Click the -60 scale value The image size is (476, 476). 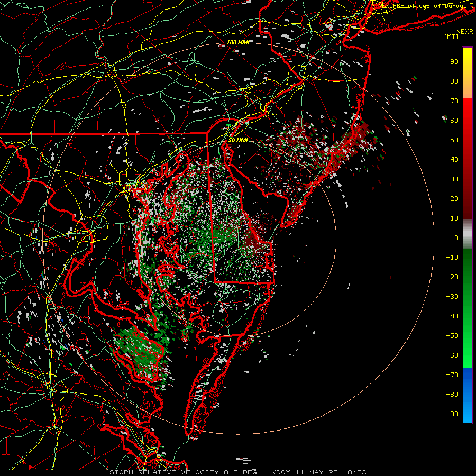coord(452,355)
